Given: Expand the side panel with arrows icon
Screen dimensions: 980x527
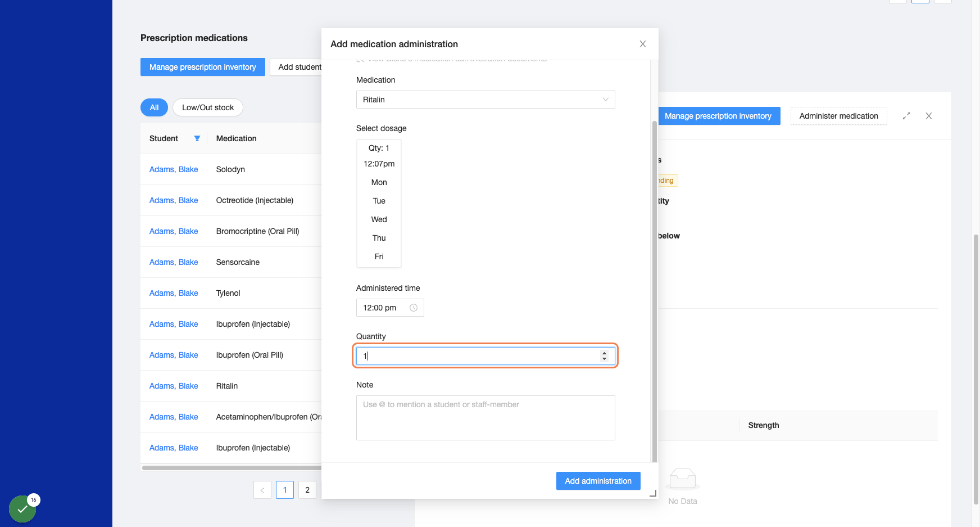Looking at the screenshot, I should (906, 116).
